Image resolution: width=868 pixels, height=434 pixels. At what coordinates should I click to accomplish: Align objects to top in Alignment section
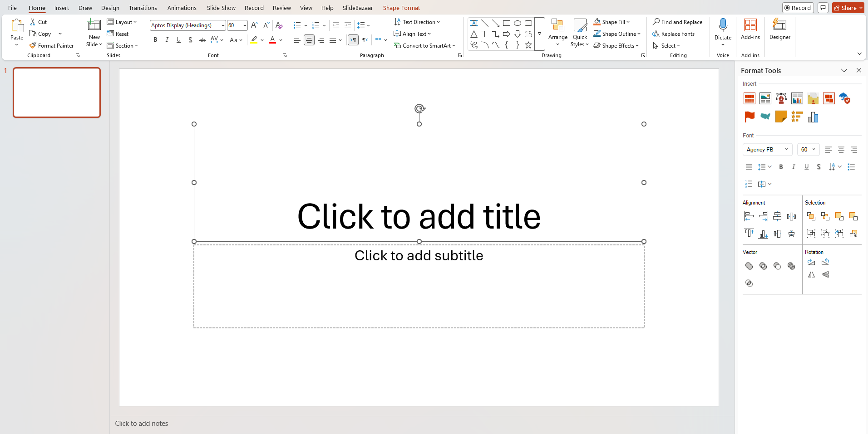pyautogui.click(x=749, y=234)
